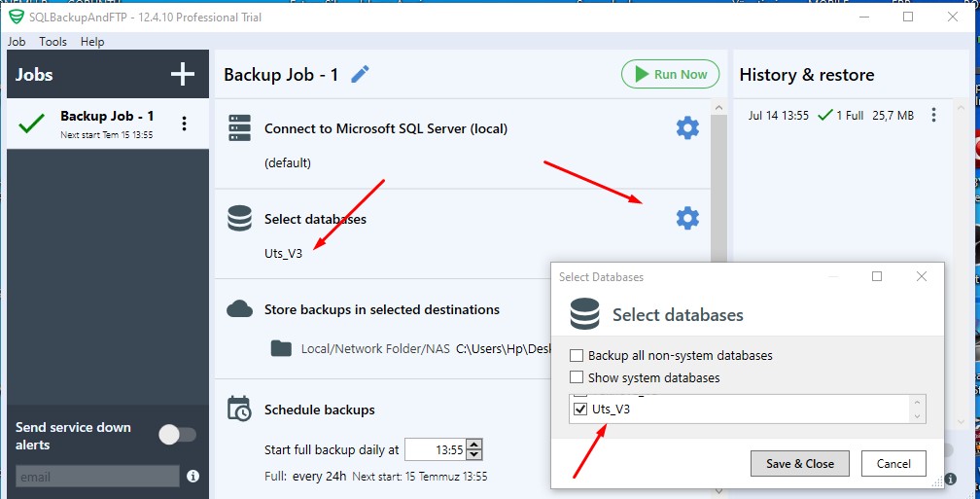980x499 pixels.
Task: Uncheck the Uts_V3 database checkbox
Action: pyautogui.click(x=580, y=410)
